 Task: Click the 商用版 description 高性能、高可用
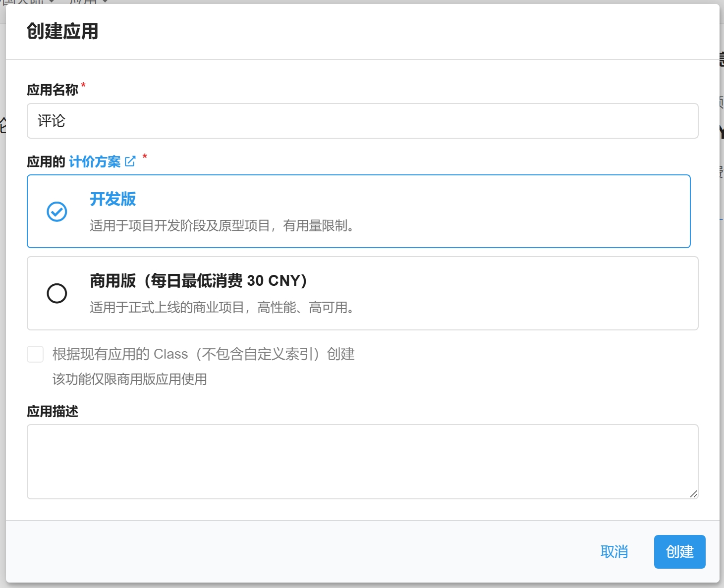pyautogui.click(x=223, y=308)
